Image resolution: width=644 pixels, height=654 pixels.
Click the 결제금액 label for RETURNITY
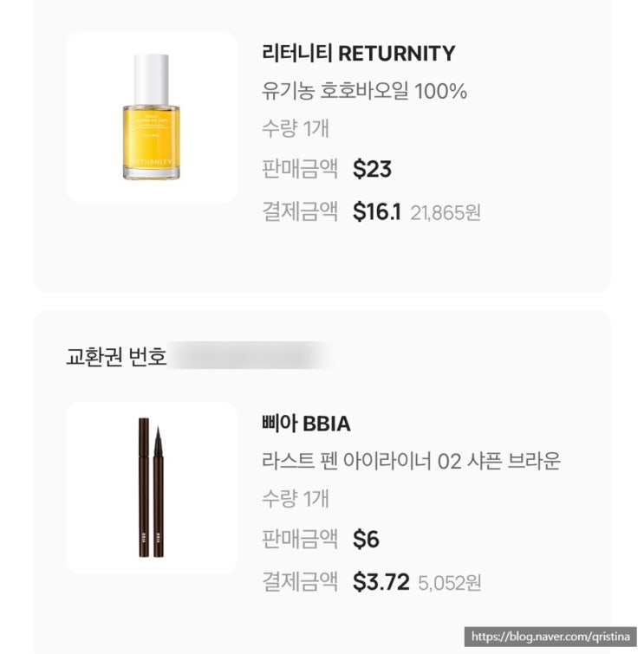pos(299,212)
